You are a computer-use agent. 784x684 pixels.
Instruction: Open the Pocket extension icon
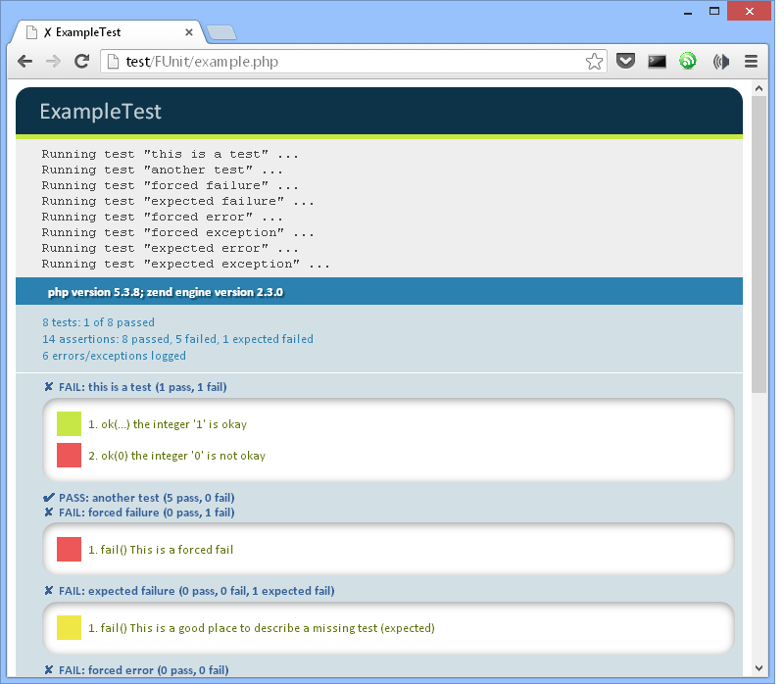625,62
